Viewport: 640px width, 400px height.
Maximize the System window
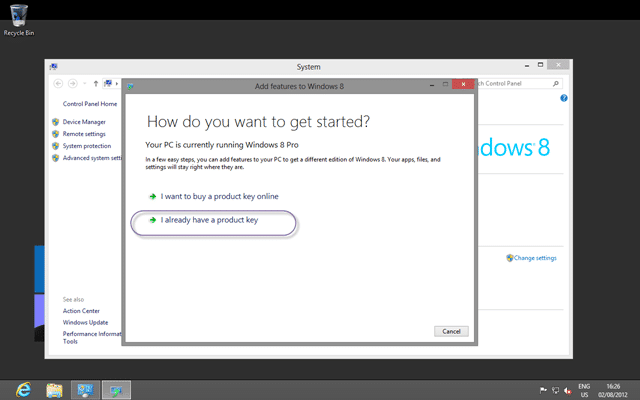[x=540, y=65]
